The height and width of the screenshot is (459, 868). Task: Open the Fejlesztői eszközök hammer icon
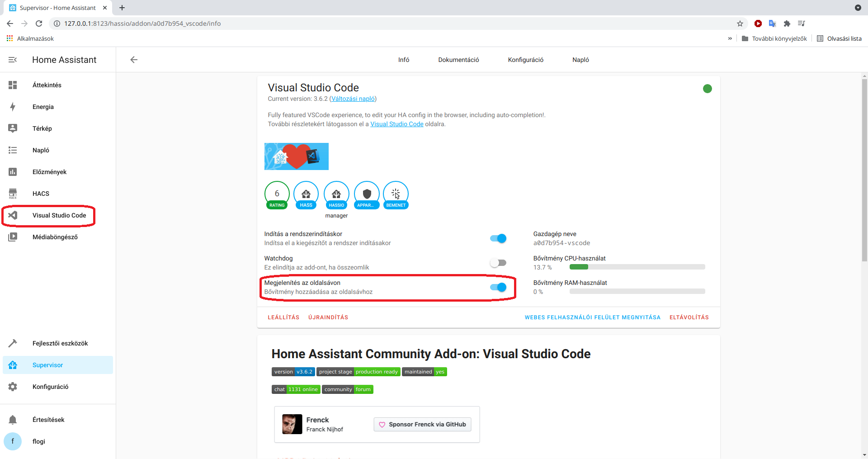(x=13, y=343)
